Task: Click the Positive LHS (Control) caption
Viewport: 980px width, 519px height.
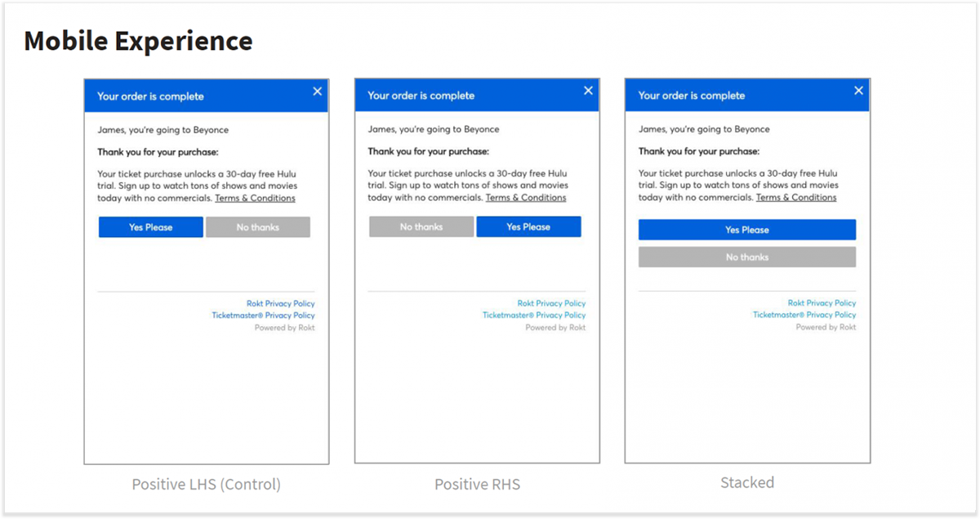Action: pyautogui.click(x=207, y=484)
